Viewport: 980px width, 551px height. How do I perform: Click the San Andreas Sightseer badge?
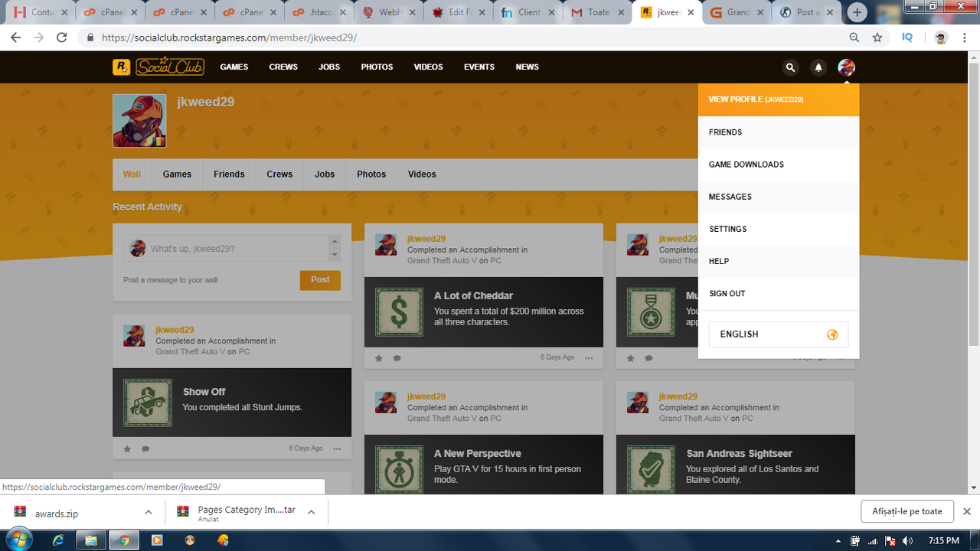point(651,469)
